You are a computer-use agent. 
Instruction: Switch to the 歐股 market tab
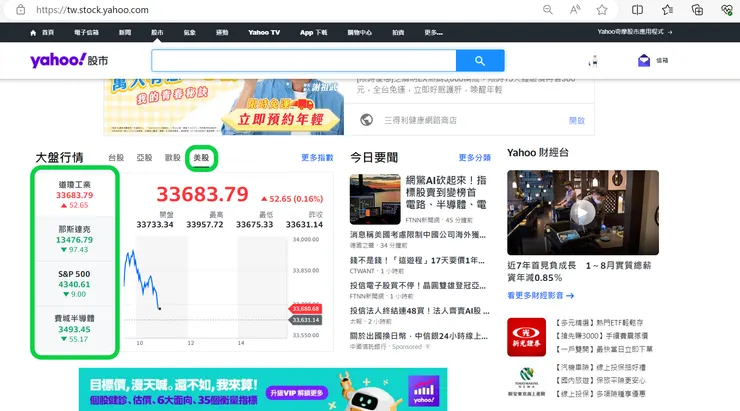173,158
